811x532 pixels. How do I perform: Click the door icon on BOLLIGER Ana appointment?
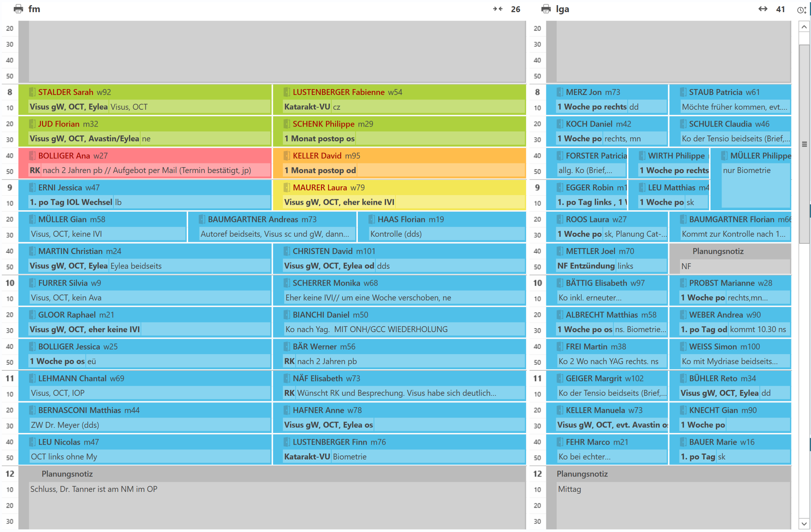[32, 156]
